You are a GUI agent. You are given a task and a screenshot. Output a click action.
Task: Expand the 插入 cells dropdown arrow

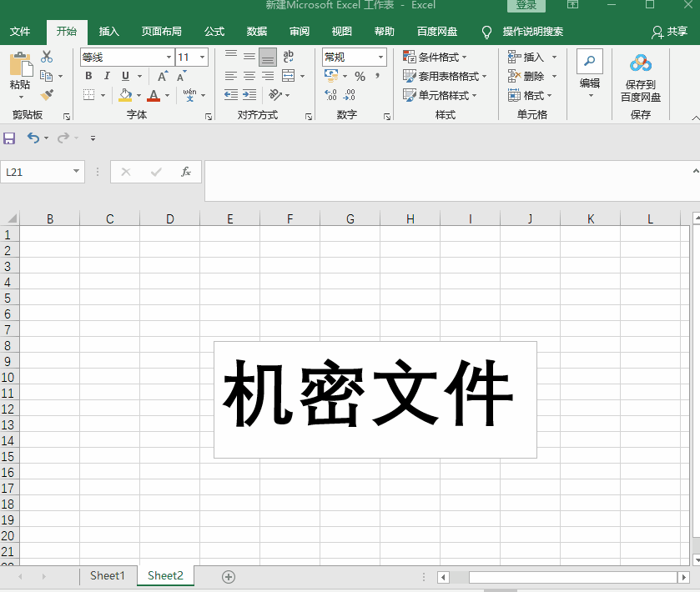point(554,57)
